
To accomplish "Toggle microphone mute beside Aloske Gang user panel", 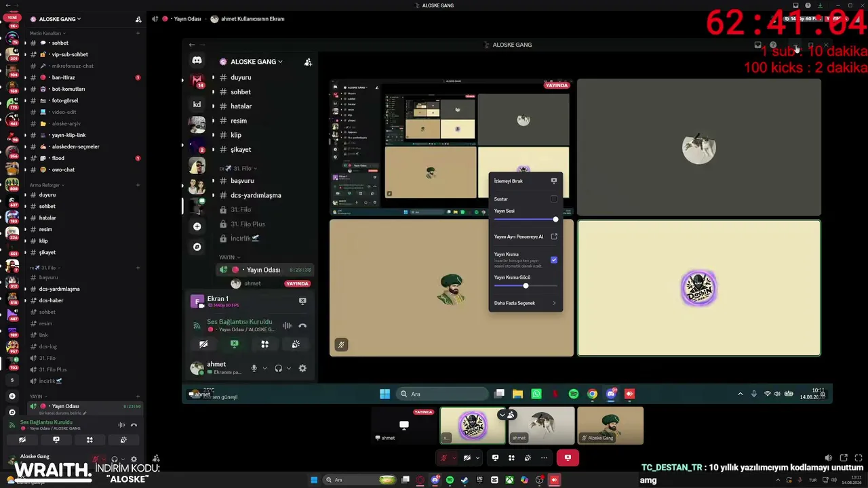I will click(96, 460).
